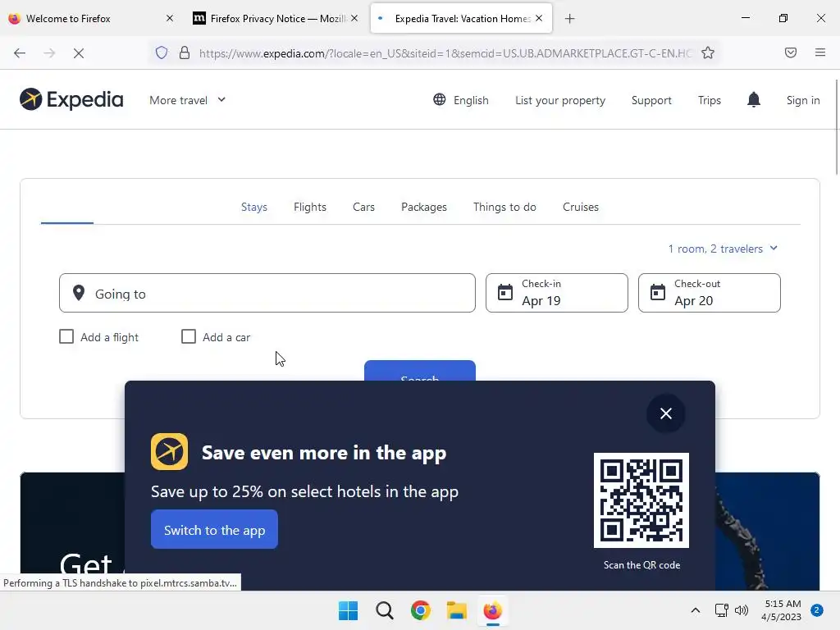Check the Add a car box
Screen dimensions: 840x630
coord(189,336)
